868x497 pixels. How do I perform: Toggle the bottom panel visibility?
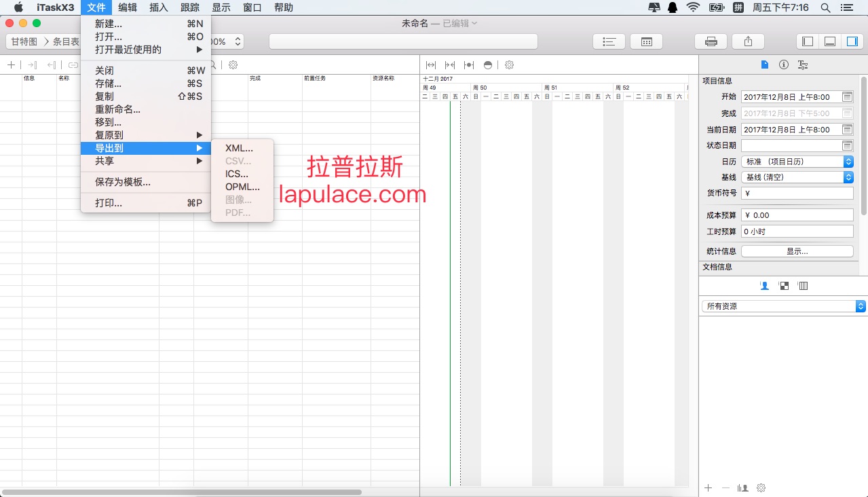pos(829,41)
